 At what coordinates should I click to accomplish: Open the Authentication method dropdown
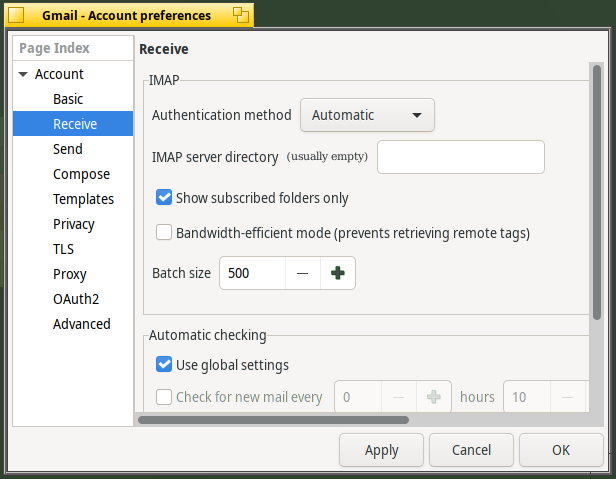click(367, 115)
